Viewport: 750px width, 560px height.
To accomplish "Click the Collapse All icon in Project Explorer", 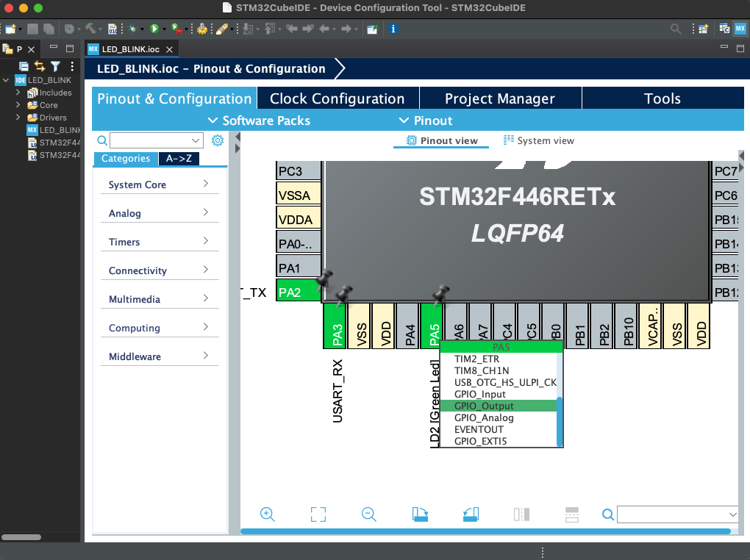I will [x=24, y=66].
